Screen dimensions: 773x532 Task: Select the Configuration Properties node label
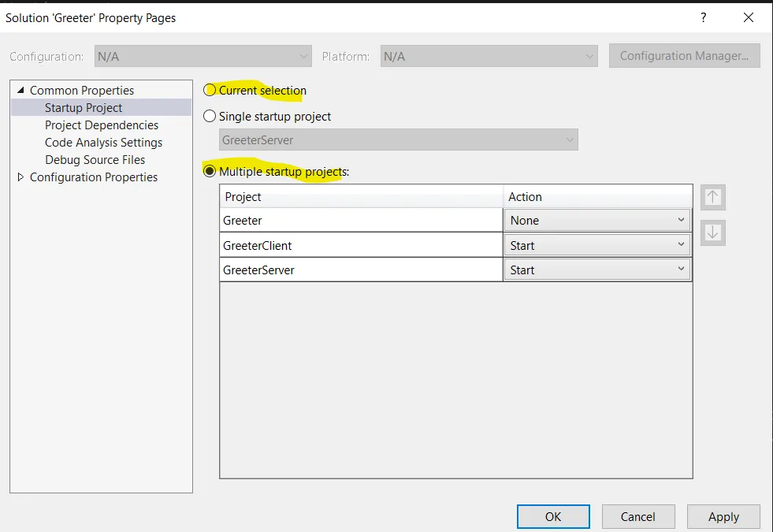pyautogui.click(x=94, y=177)
